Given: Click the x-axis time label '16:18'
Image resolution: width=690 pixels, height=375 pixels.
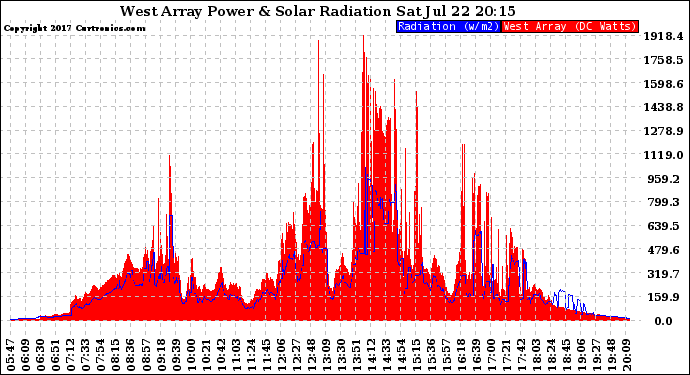Looking at the screenshot, I should tap(461, 355).
